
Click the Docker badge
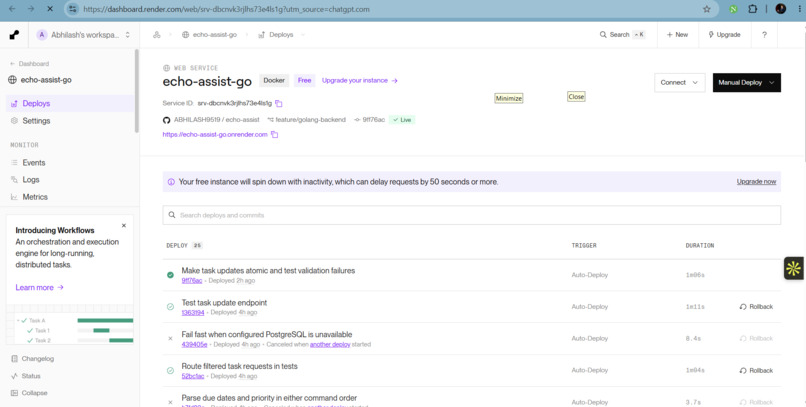pos(274,81)
